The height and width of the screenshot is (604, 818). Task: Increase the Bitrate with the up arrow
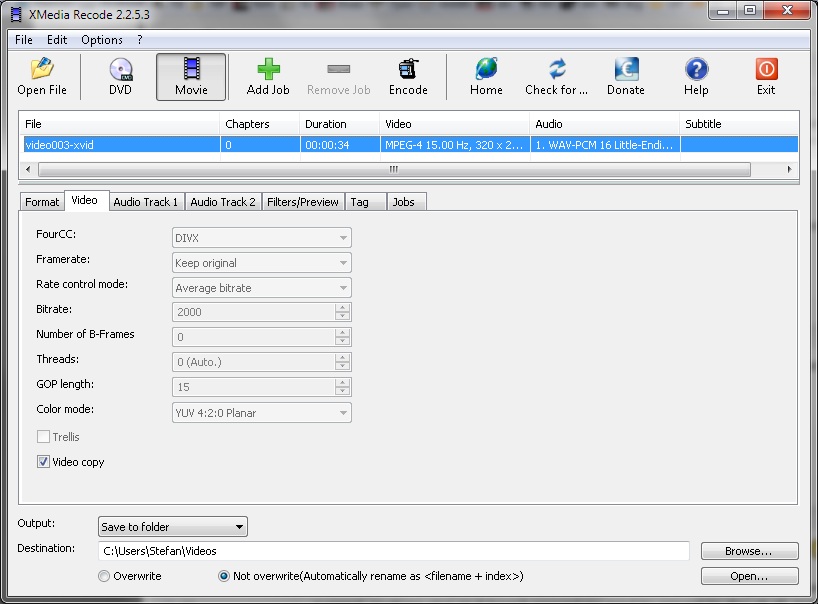coord(343,307)
